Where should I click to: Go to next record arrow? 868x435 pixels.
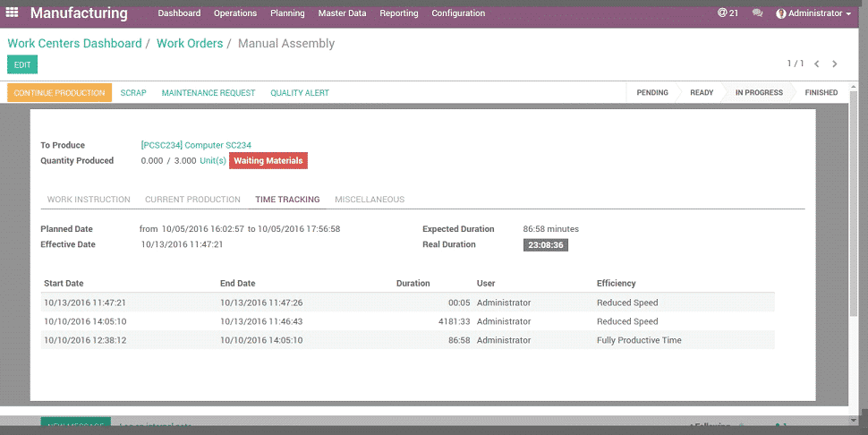pyautogui.click(x=835, y=64)
